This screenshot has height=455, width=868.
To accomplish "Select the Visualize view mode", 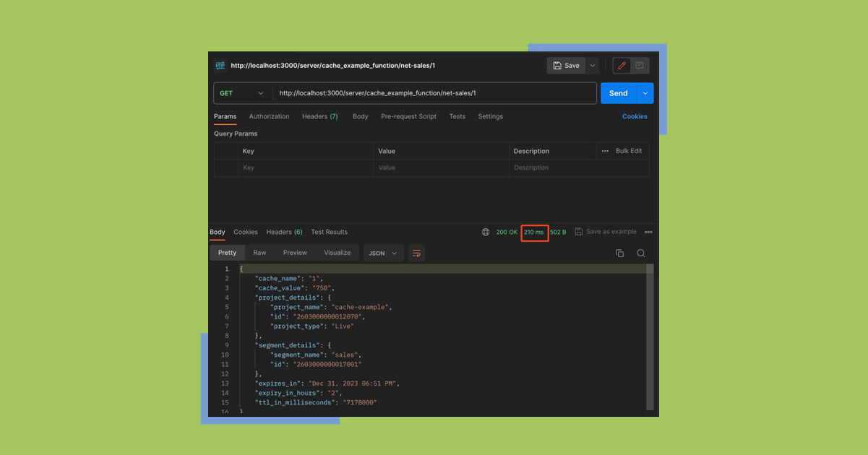I will [x=337, y=253].
